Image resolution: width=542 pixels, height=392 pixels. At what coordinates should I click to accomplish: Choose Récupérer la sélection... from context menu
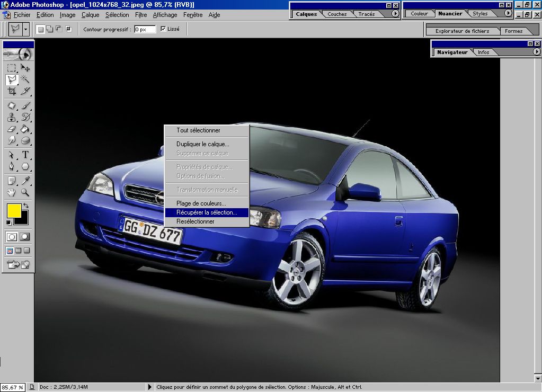point(207,212)
